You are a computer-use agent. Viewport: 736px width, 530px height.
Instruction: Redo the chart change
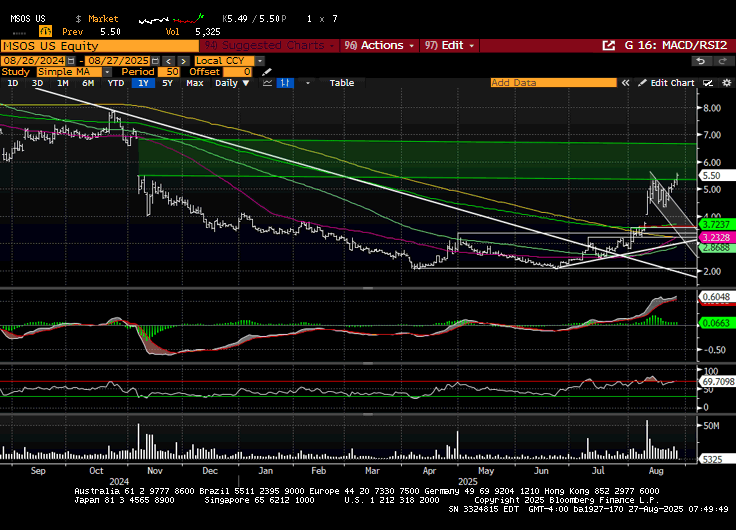(x=722, y=61)
